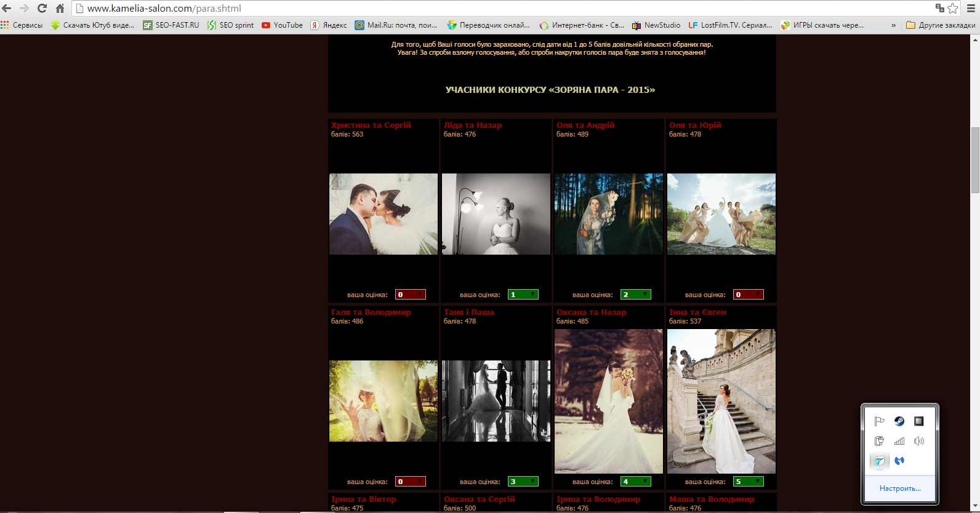This screenshot has width=980, height=513.
Task: Open the LostFilm.TV bookmark
Action: (x=730, y=25)
